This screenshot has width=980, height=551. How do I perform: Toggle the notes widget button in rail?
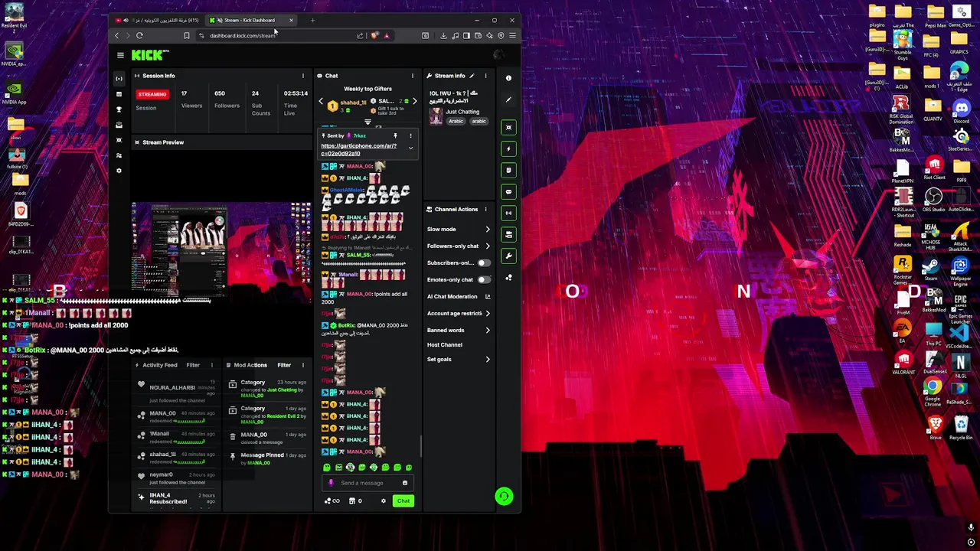pos(508,170)
